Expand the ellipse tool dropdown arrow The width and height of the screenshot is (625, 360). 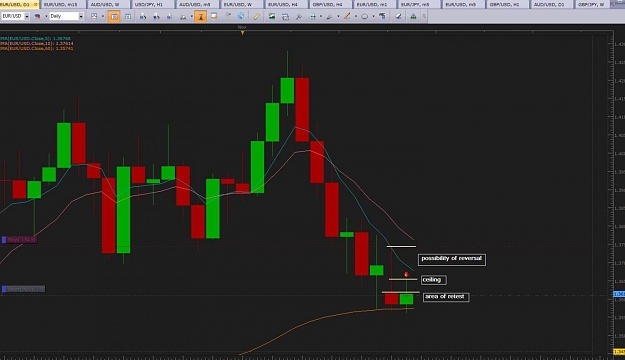coord(373,16)
